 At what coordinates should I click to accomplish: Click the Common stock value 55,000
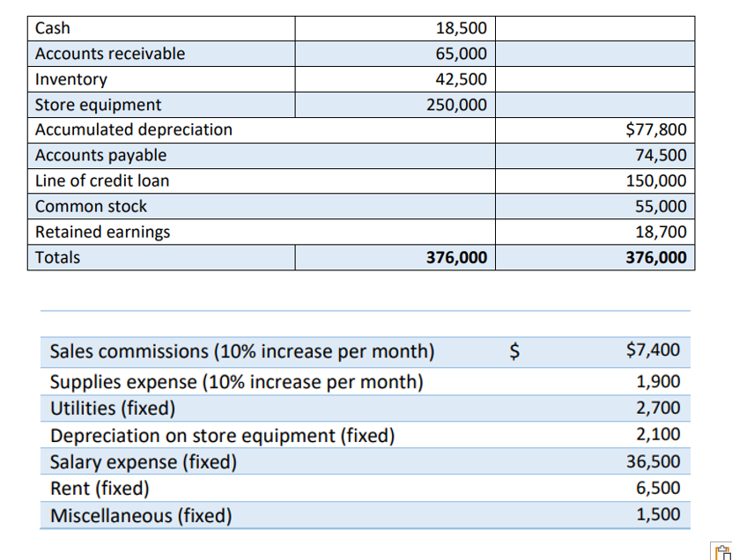pyautogui.click(x=661, y=206)
